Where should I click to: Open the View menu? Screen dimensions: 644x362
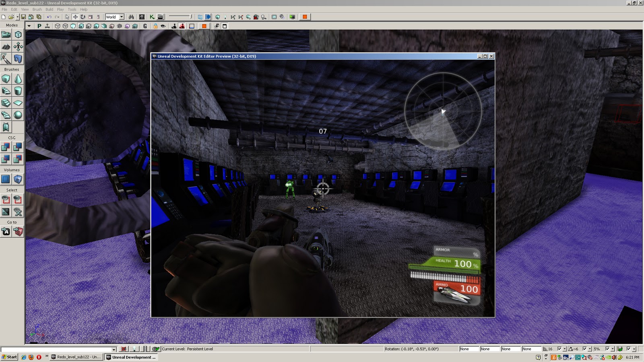click(25, 9)
